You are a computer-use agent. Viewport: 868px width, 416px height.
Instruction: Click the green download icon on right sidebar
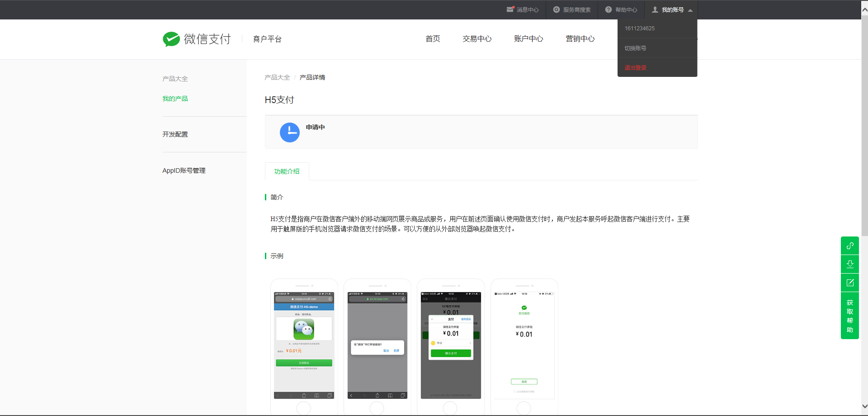coord(850,264)
